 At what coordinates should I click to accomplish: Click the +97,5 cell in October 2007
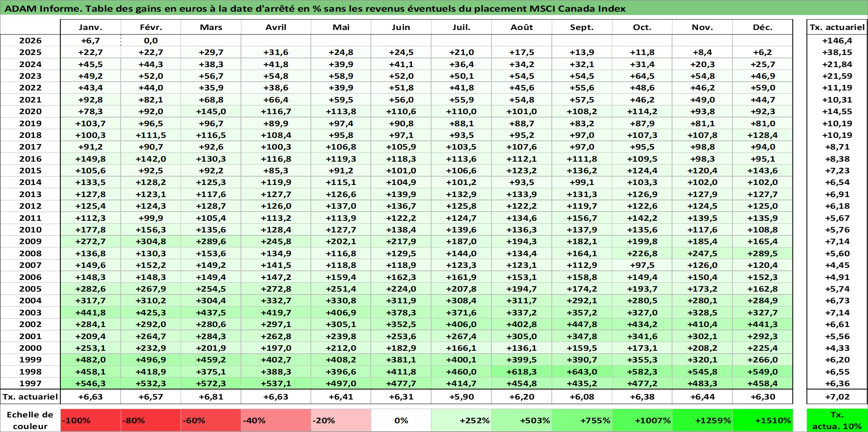pos(642,265)
